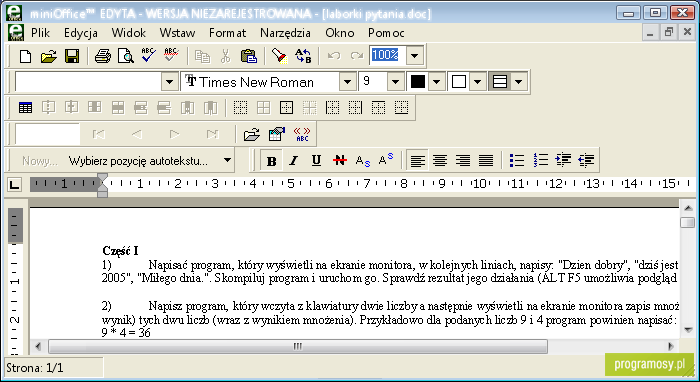Open mail merge data source folder
Image resolution: width=700 pixels, height=382 pixels.
click(x=251, y=134)
